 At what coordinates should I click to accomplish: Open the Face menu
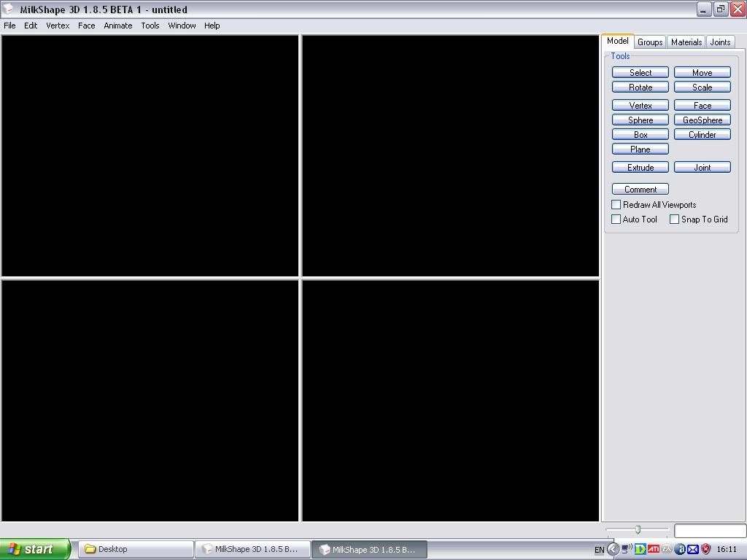(86, 26)
